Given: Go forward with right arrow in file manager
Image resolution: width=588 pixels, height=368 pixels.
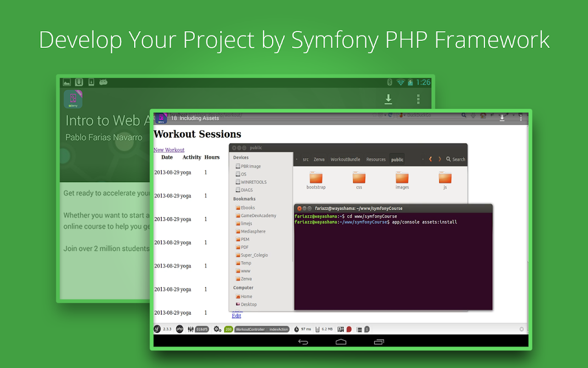Looking at the screenshot, I should [x=440, y=159].
